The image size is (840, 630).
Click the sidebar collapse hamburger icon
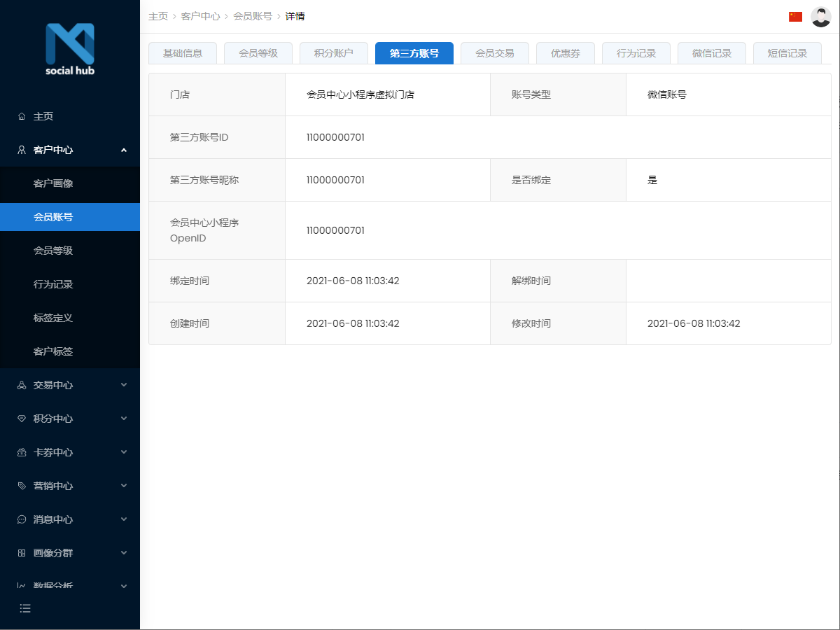[x=25, y=608]
